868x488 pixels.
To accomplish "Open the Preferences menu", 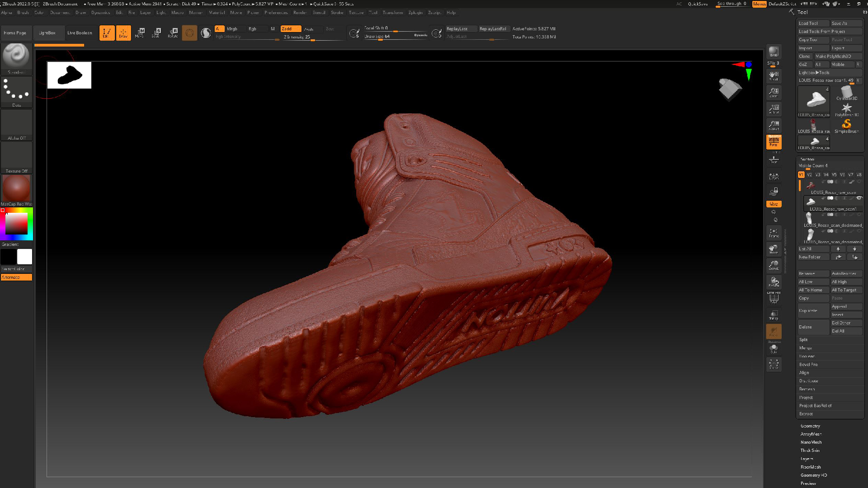I will 276,13.
